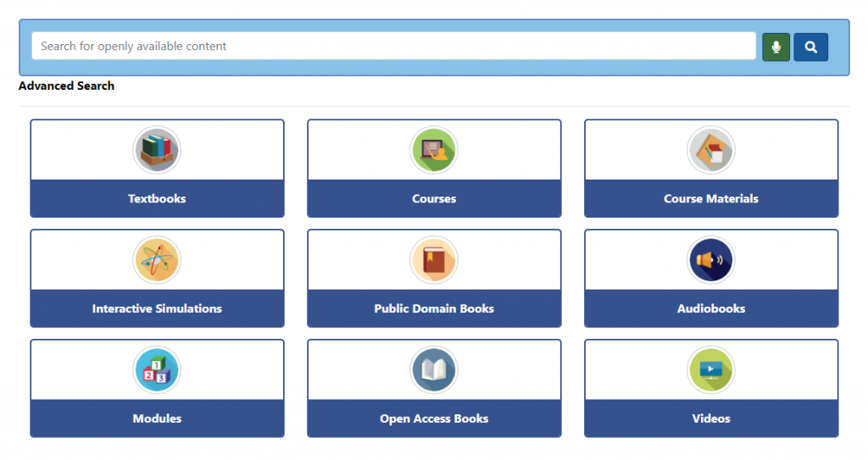Click the Textbooks bookshelf icon
The height and width of the screenshot is (460, 868).
click(x=157, y=151)
